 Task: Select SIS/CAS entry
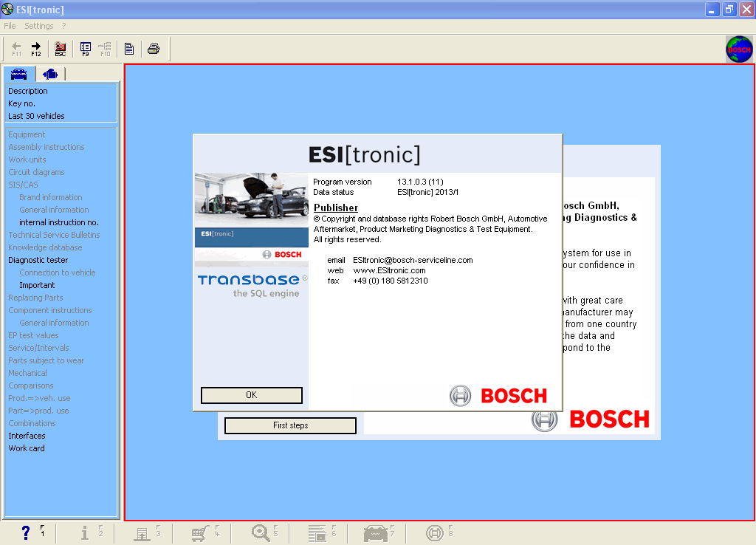coord(23,185)
